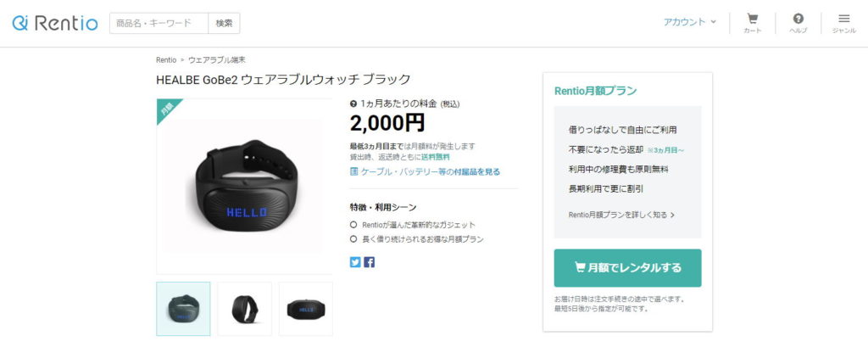Click the 検索 search button
Image resolution: width=868 pixels, height=364 pixels.
click(224, 23)
